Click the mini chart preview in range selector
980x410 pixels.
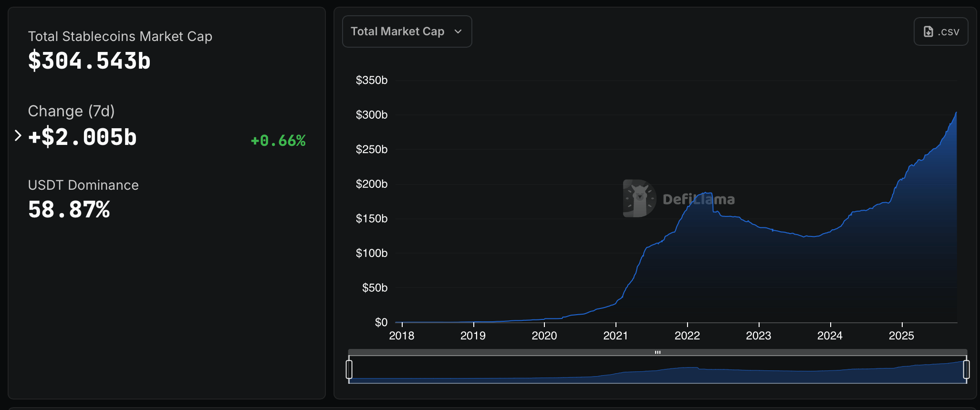[657, 371]
